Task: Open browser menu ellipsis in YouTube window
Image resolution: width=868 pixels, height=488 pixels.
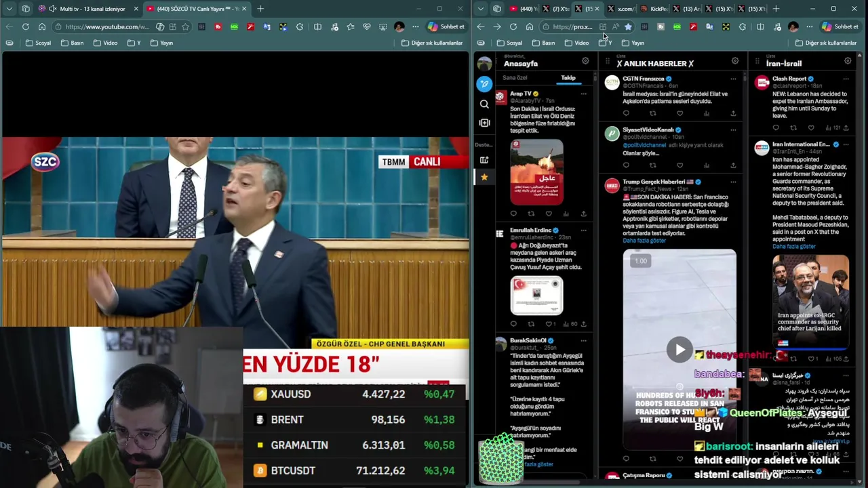Action: pyautogui.click(x=415, y=26)
